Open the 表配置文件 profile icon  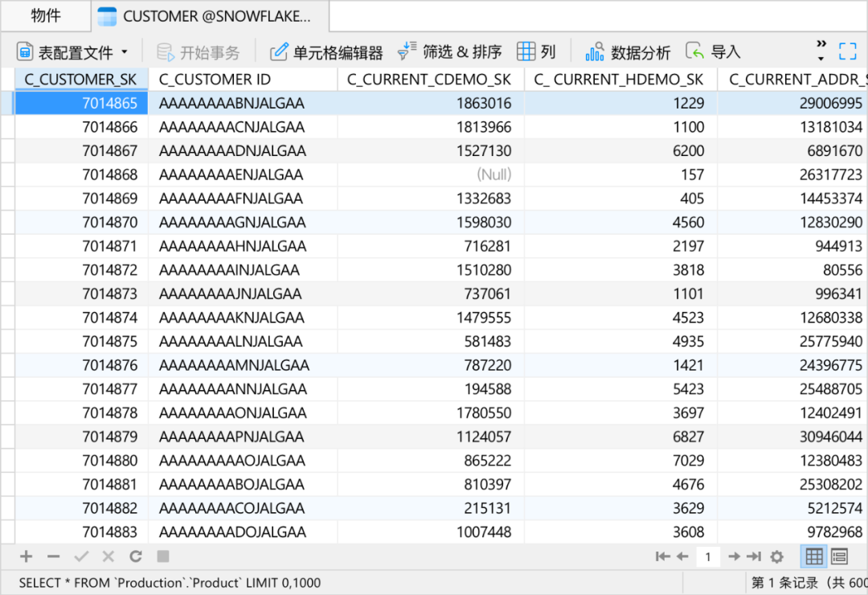pyautogui.click(x=25, y=52)
